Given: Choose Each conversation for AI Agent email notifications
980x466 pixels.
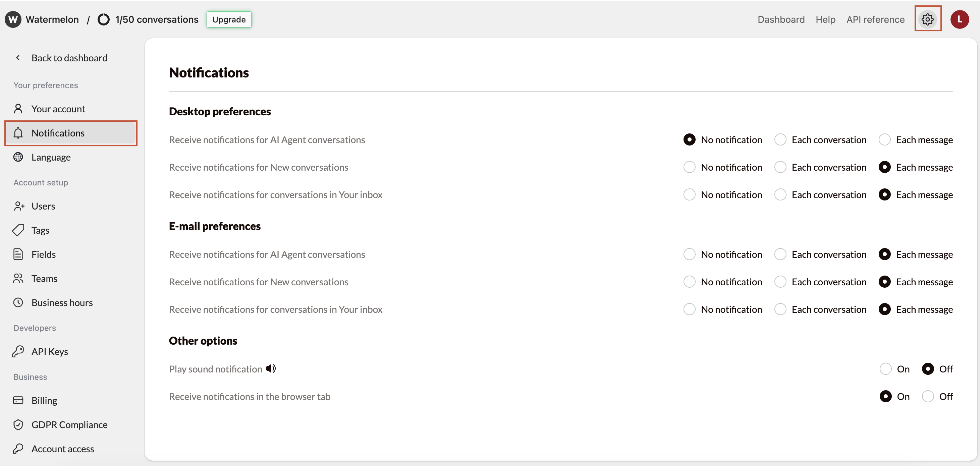Looking at the screenshot, I should (781, 254).
